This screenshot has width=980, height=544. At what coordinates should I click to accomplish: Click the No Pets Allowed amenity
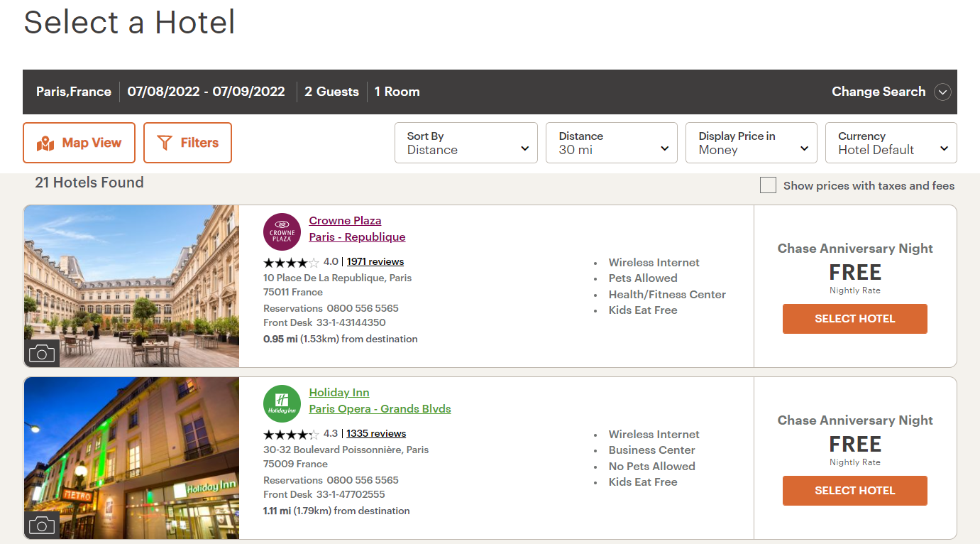[x=652, y=467]
